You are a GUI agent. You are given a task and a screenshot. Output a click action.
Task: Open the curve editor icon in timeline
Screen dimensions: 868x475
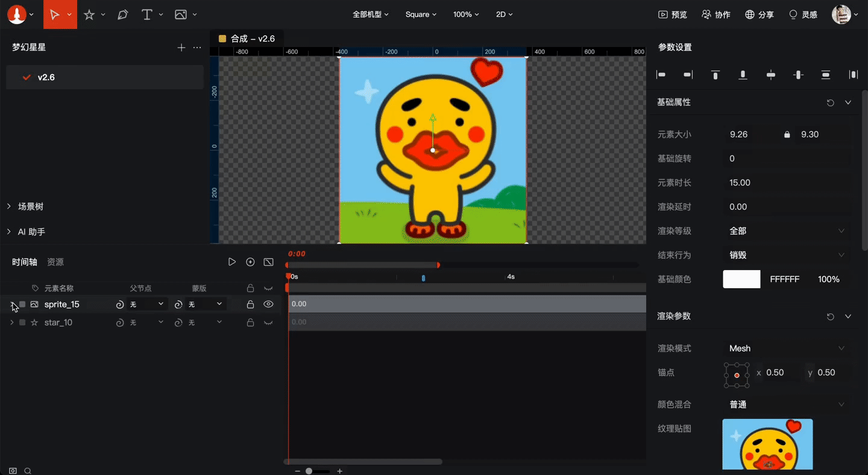click(x=268, y=262)
